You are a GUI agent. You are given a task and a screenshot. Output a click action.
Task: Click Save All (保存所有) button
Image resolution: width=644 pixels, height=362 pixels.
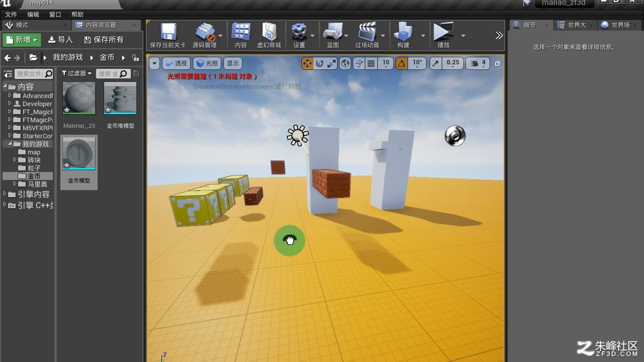click(x=104, y=40)
